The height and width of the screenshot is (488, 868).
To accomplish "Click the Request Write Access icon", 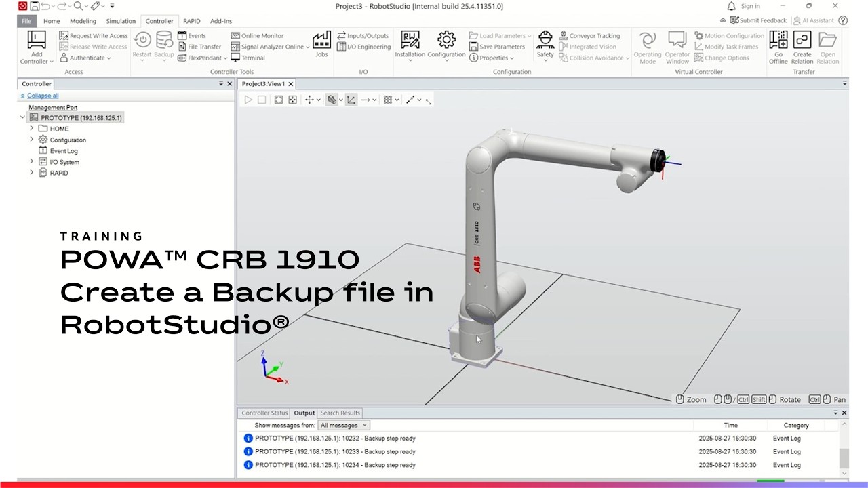I will tap(64, 36).
